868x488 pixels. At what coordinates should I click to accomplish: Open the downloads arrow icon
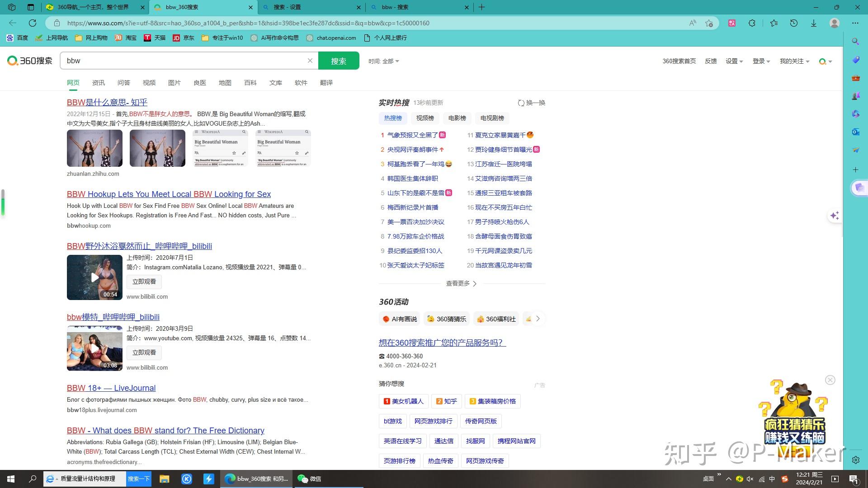[814, 23]
